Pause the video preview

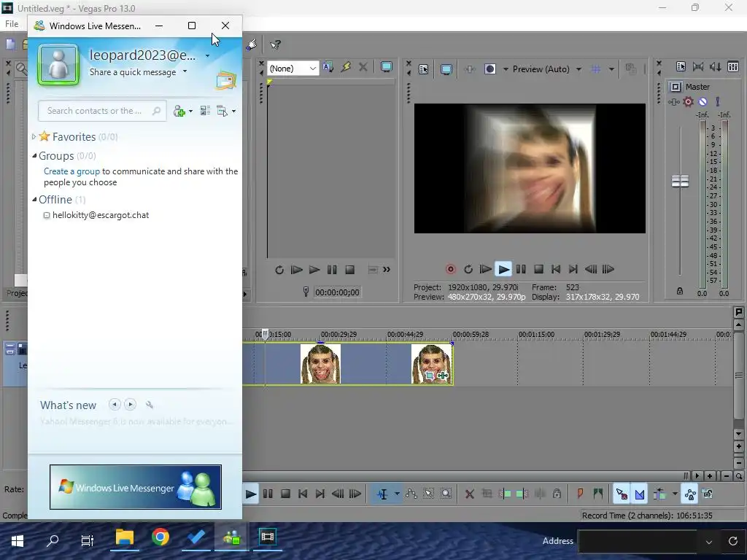521,270
